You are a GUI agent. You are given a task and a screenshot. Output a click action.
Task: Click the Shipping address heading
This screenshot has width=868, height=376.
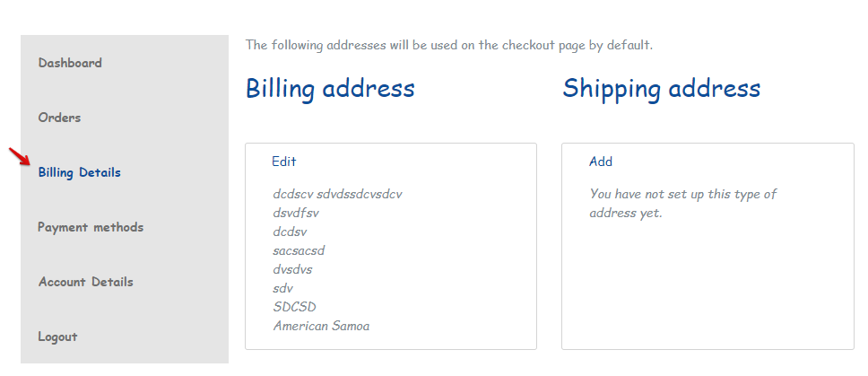[661, 89]
